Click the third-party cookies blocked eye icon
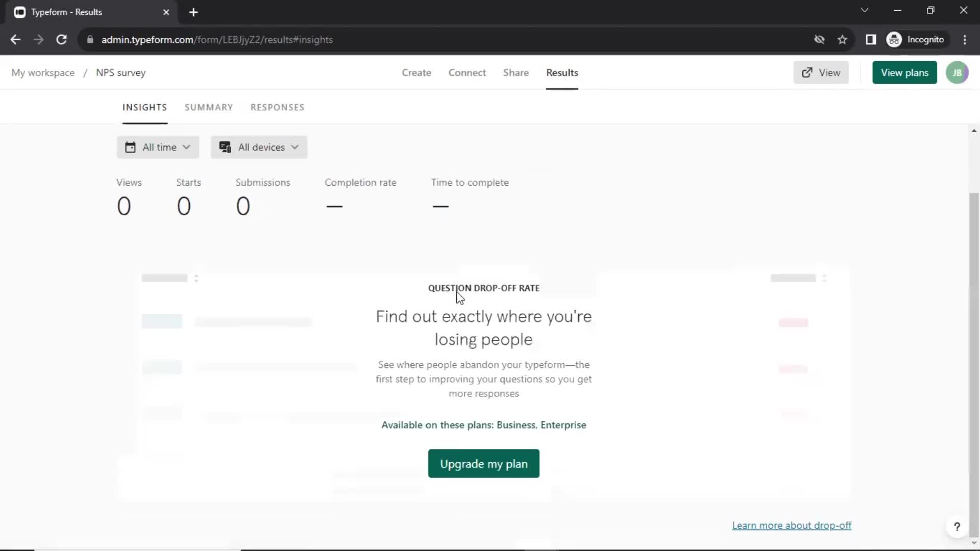The height and width of the screenshot is (551, 980). point(819,39)
